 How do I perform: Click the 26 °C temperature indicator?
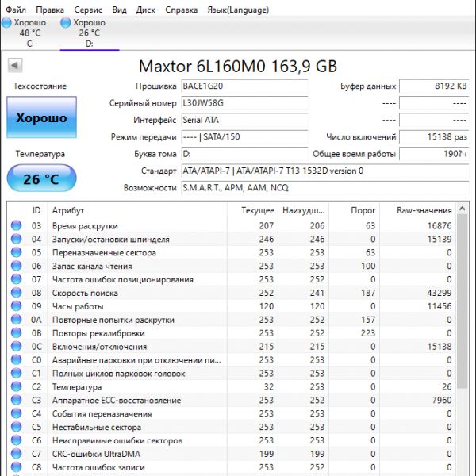(41, 178)
